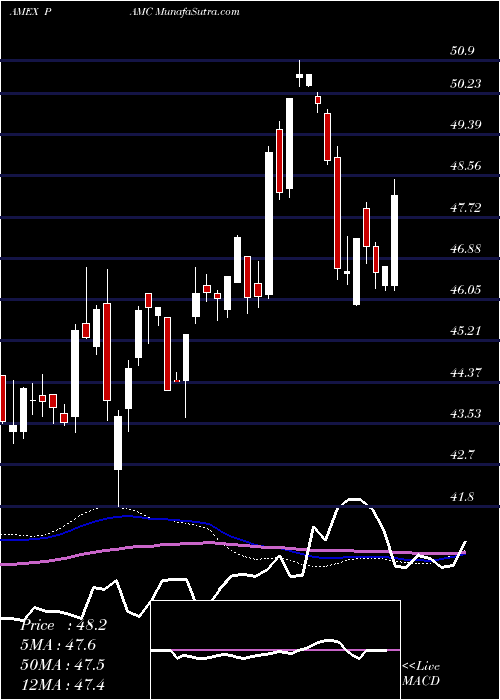Screen dimensions: 500x700
Task: Click the last white candlestick on the right
Action: click(x=394, y=240)
